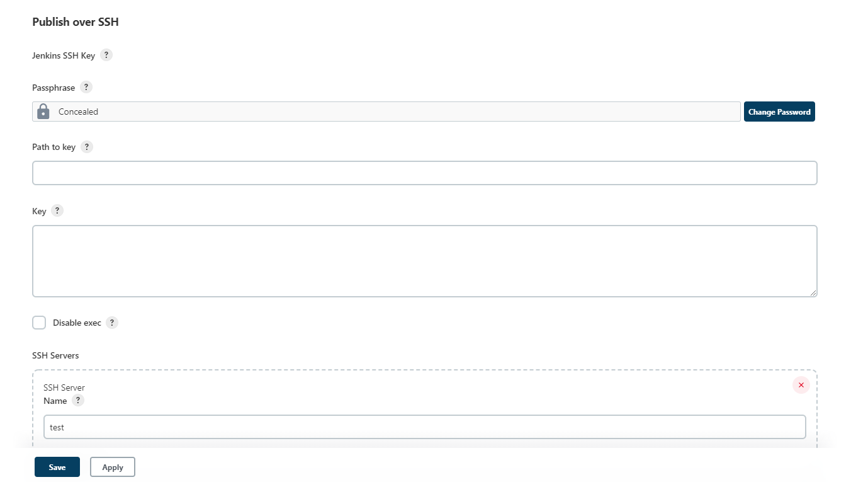Click the SSH Servers section label
868x482 pixels.
tap(55, 355)
